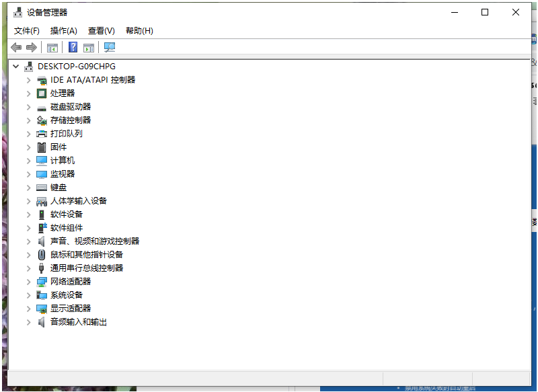Expand the 通用串行总线控制器 node arrow
Viewport: 538px width, 392px height.
coord(28,268)
